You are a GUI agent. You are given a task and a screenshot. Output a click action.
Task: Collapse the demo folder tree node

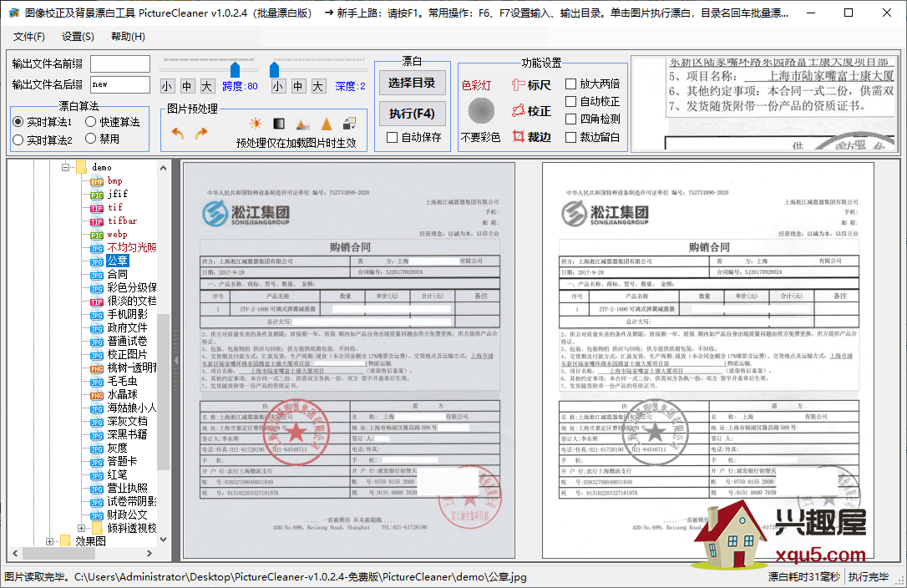coord(65,167)
